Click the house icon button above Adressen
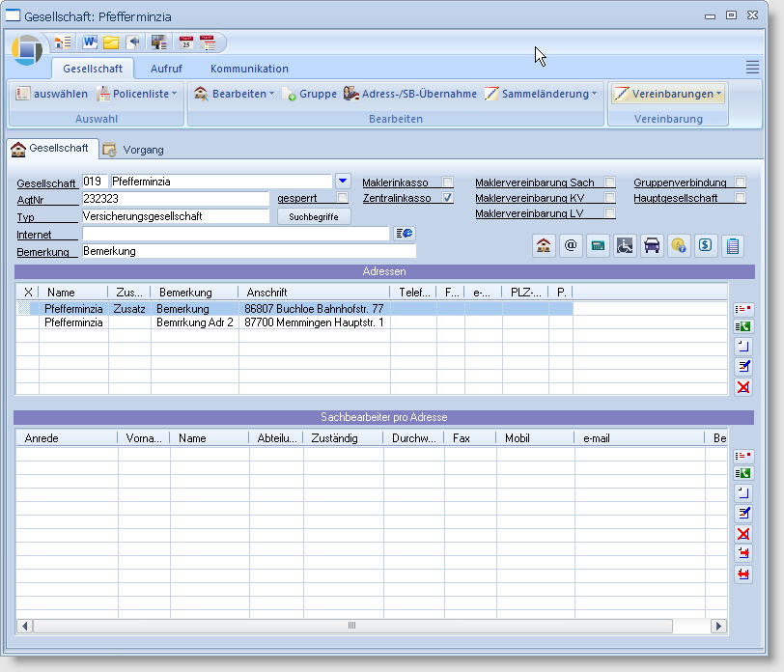 (x=544, y=245)
